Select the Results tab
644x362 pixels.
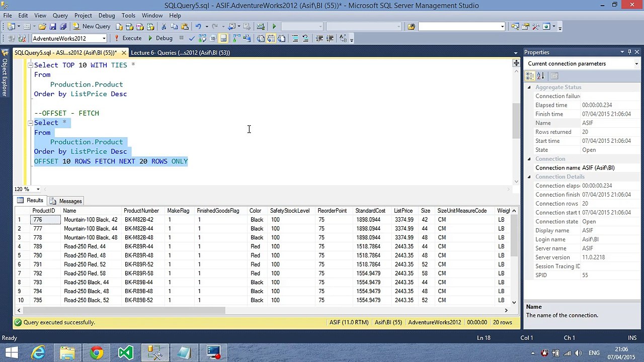[30, 201]
